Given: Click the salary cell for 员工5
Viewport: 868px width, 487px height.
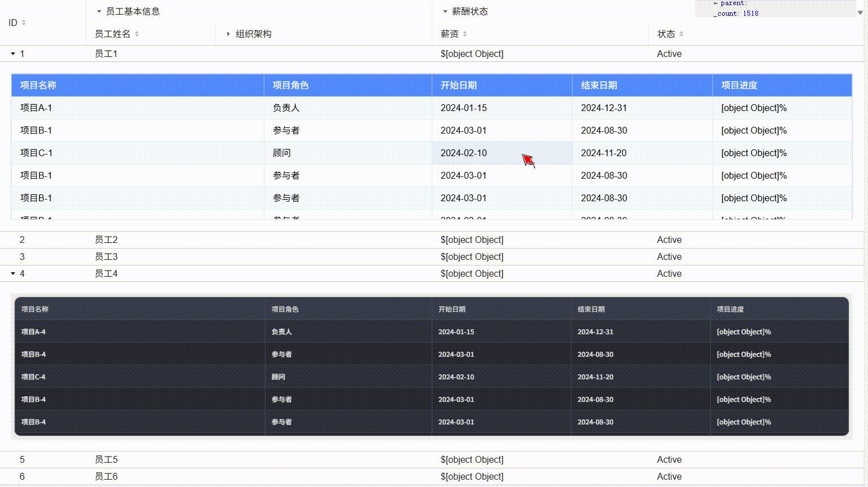Looking at the screenshot, I should point(540,459).
